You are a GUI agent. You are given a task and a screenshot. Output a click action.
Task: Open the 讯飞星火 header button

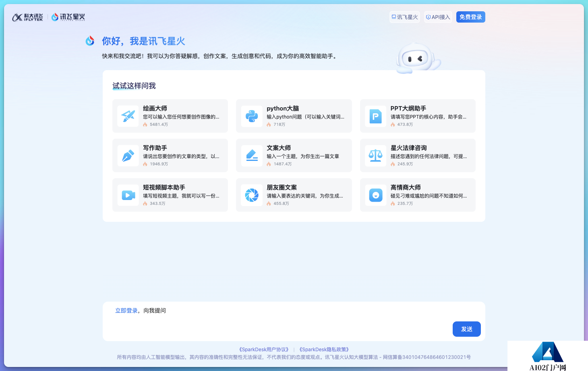405,17
